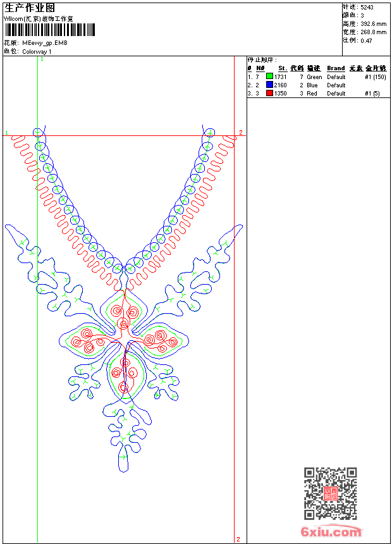Select the stitch count 1350 cell

pos(280,94)
